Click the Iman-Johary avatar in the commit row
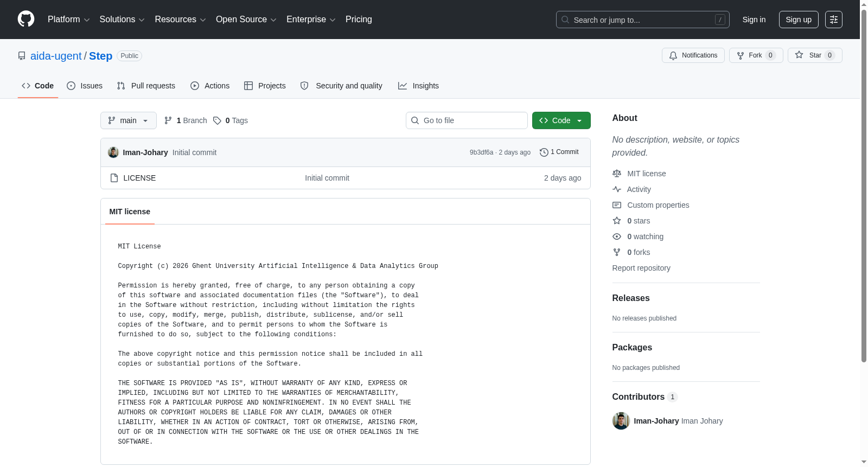The width and height of the screenshot is (868, 467). pyautogui.click(x=113, y=152)
